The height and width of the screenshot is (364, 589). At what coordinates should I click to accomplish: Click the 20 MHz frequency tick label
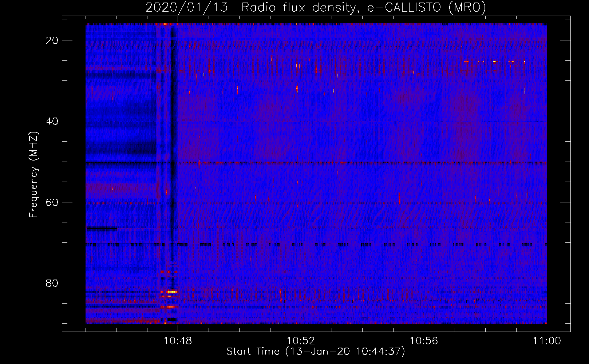click(52, 40)
